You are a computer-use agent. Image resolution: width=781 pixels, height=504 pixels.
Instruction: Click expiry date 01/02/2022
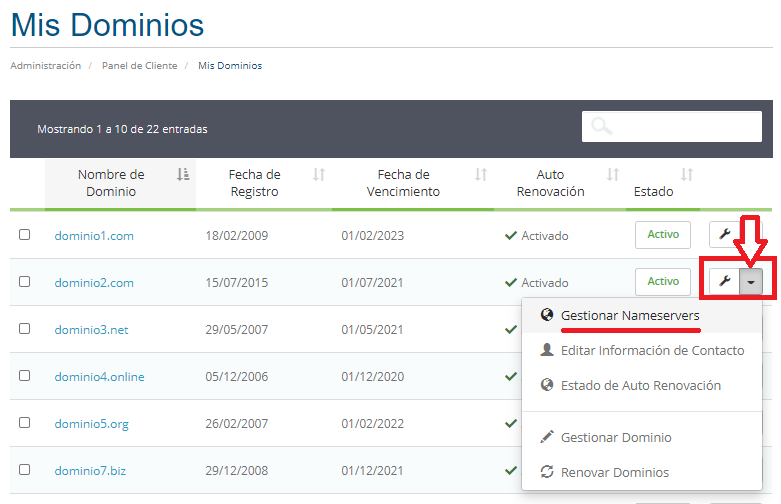tap(373, 424)
